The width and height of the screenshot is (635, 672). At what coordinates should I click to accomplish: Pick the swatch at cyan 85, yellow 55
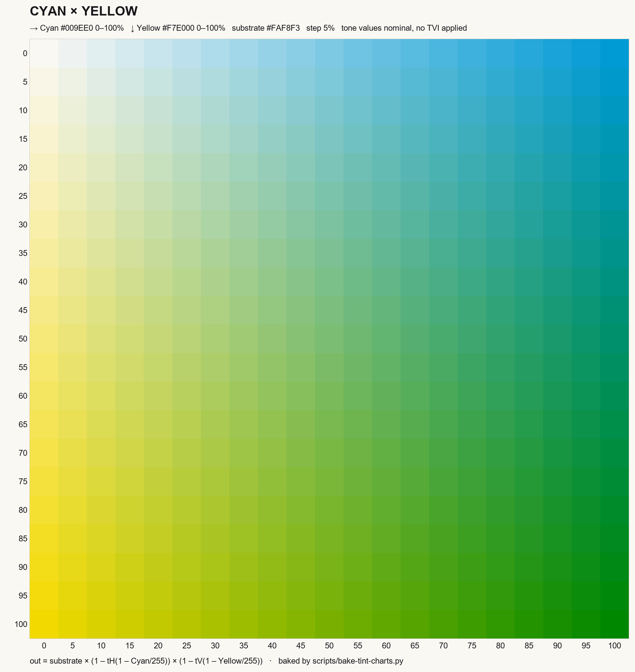(529, 368)
